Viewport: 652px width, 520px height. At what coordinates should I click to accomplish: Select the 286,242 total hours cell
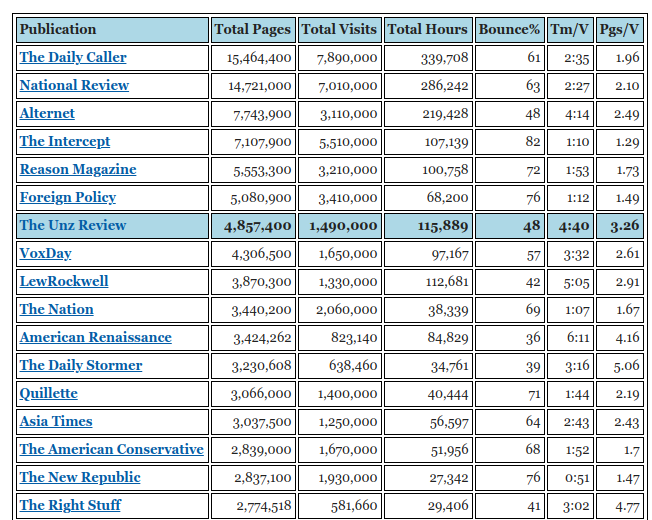click(428, 86)
